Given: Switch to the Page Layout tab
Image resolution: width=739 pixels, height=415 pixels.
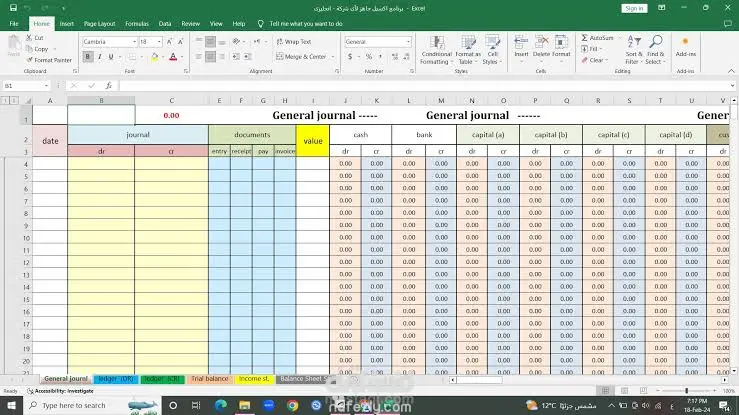Looking at the screenshot, I should coord(99,24).
